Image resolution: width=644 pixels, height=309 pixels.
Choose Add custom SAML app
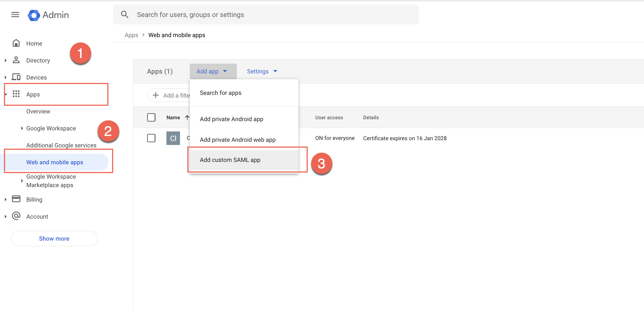coord(244,160)
